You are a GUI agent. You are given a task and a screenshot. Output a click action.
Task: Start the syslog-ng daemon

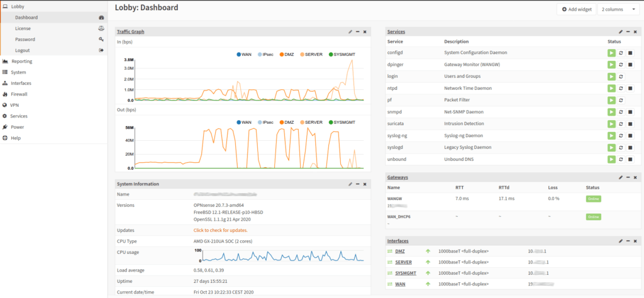[x=611, y=136]
